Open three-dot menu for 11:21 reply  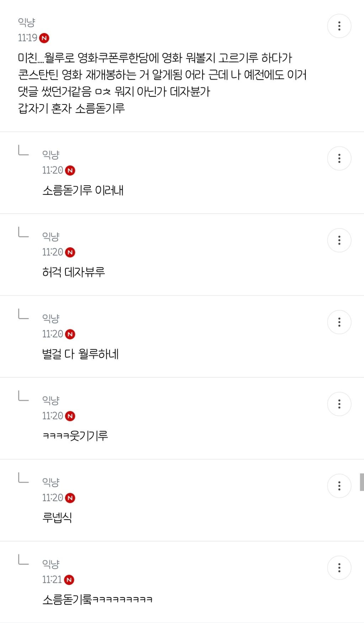coord(339,568)
